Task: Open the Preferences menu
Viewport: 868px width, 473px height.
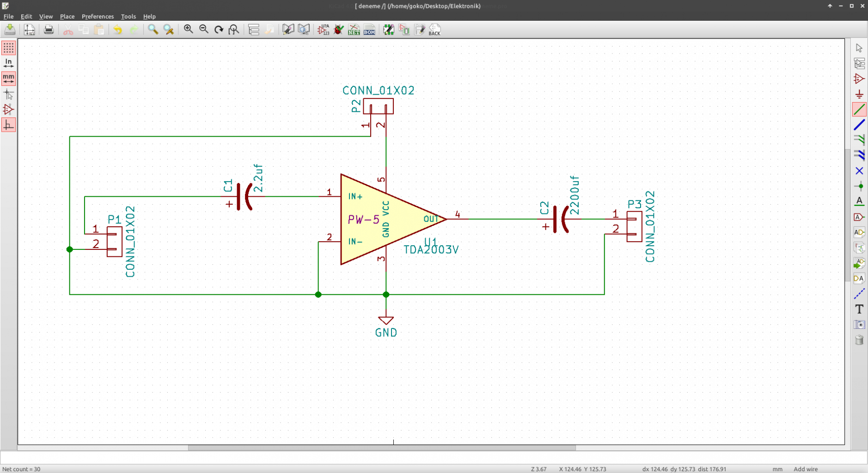Action: coord(98,16)
